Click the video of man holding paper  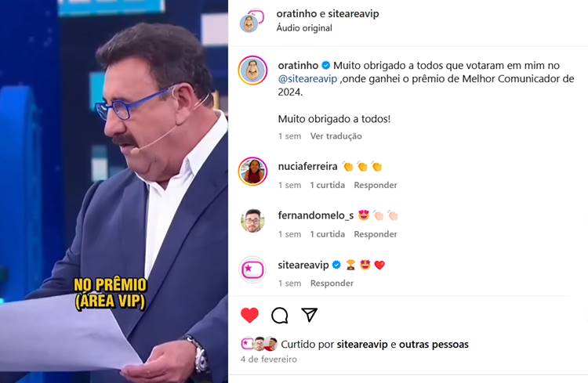pos(114,191)
